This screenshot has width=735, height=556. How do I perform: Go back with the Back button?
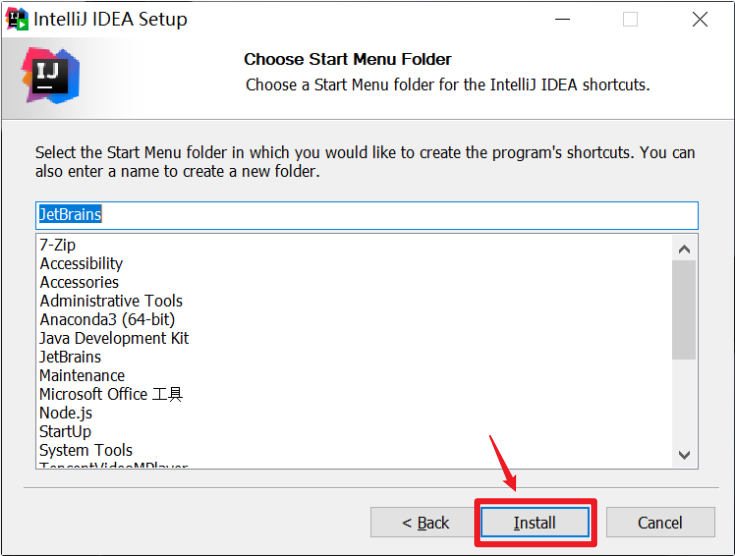[x=425, y=522]
